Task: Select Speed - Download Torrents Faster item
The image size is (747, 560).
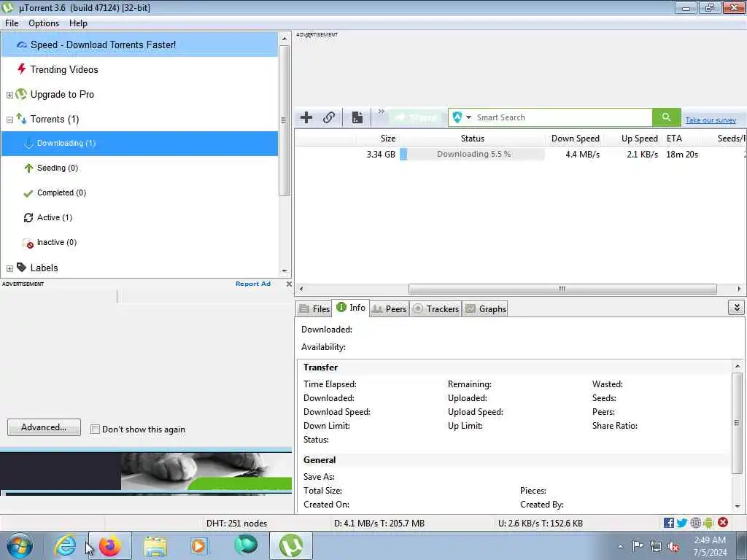Action: coord(139,44)
